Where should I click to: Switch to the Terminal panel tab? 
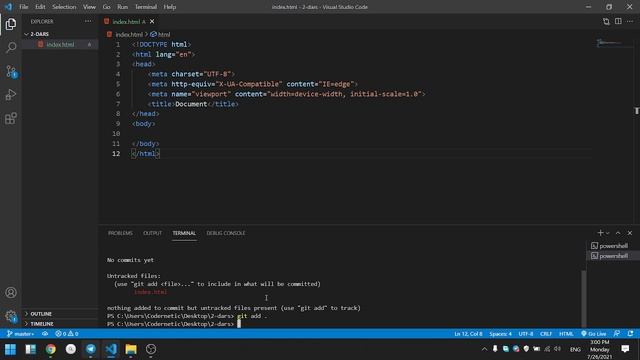point(184,233)
